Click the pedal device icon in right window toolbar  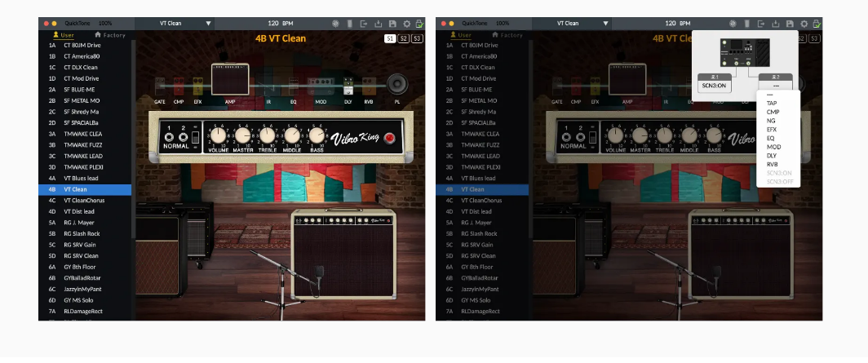(x=746, y=24)
